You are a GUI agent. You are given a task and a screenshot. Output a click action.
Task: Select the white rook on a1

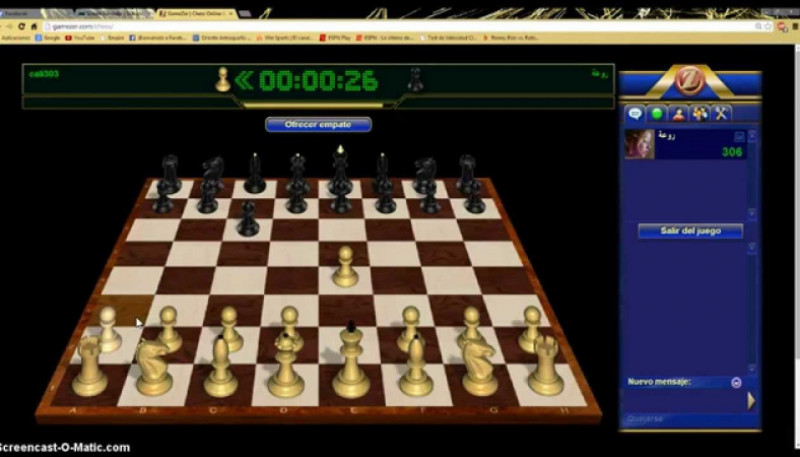pos(90,366)
